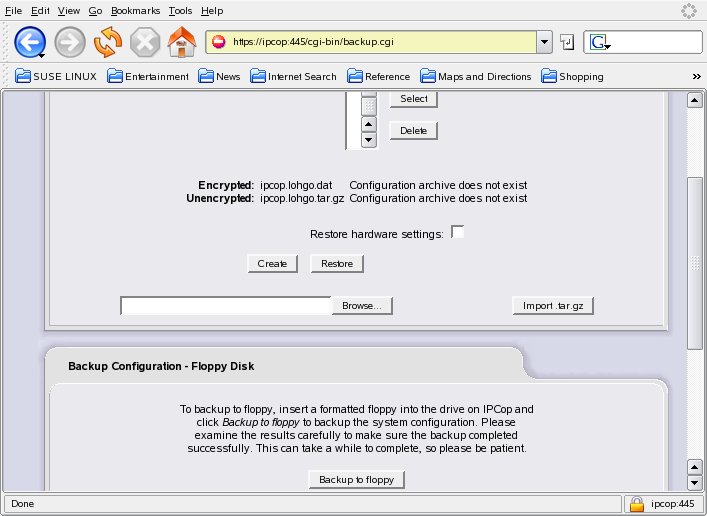Expand the URL address history dropdown
Image resolution: width=707 pixels, height=516 pixels.
(544, 42)
